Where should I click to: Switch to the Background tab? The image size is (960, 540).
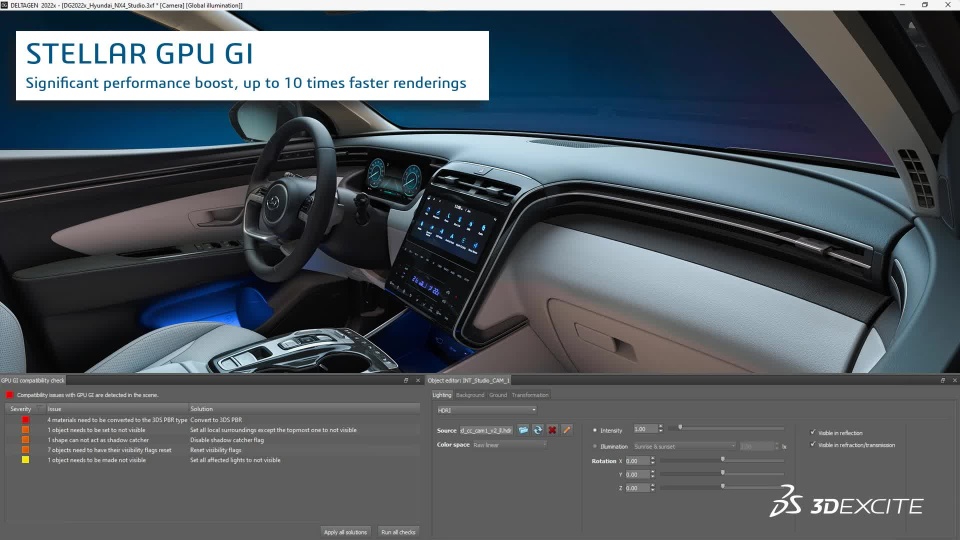pyautogui.click(x=470, y=395)
